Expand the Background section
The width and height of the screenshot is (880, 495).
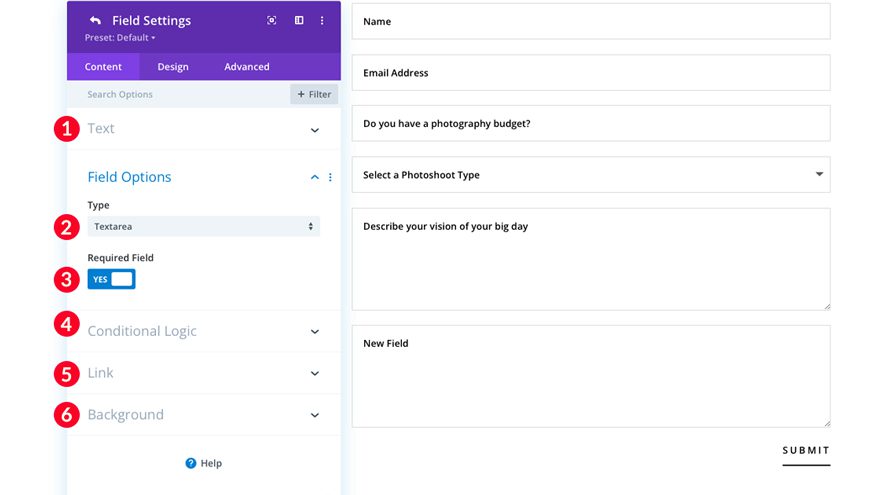(314, 416)
